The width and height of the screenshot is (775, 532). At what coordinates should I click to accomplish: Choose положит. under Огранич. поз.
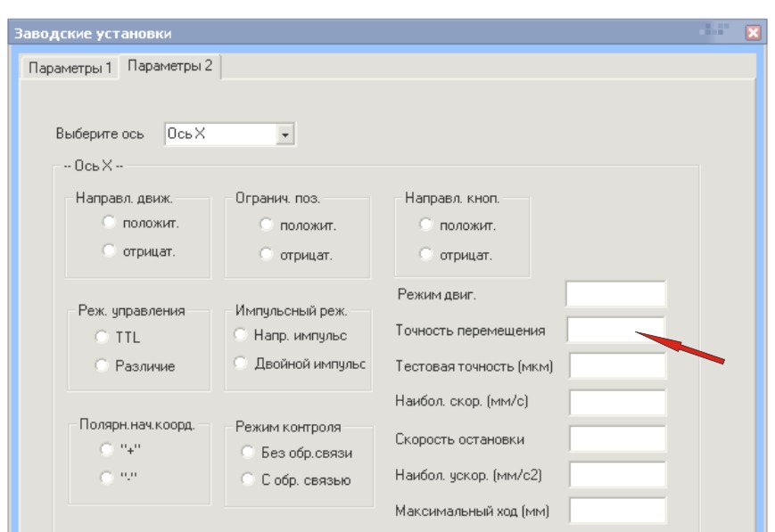click(266, 225)
